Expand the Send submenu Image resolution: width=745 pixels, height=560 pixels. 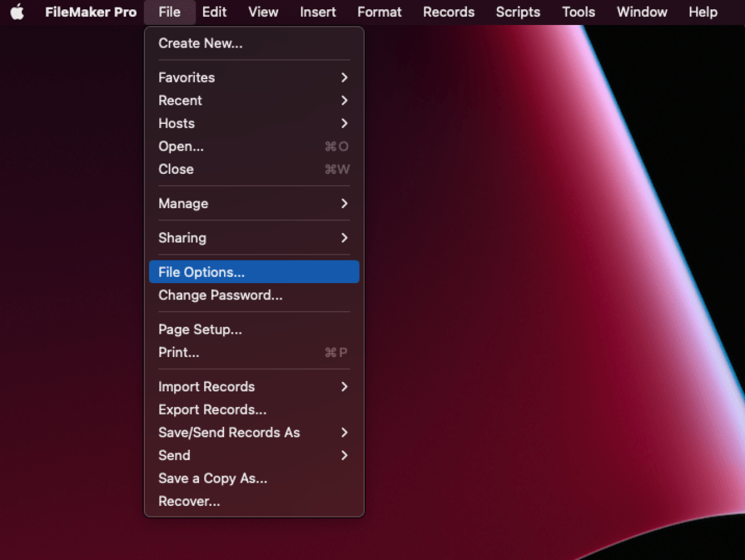pyautogui.click(x=254, y=455)
